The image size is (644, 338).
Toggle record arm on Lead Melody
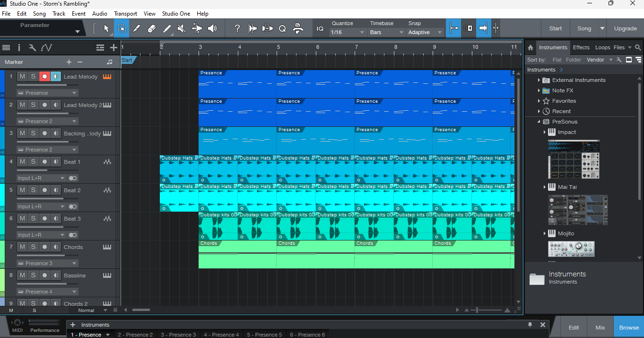pos(44,76)
